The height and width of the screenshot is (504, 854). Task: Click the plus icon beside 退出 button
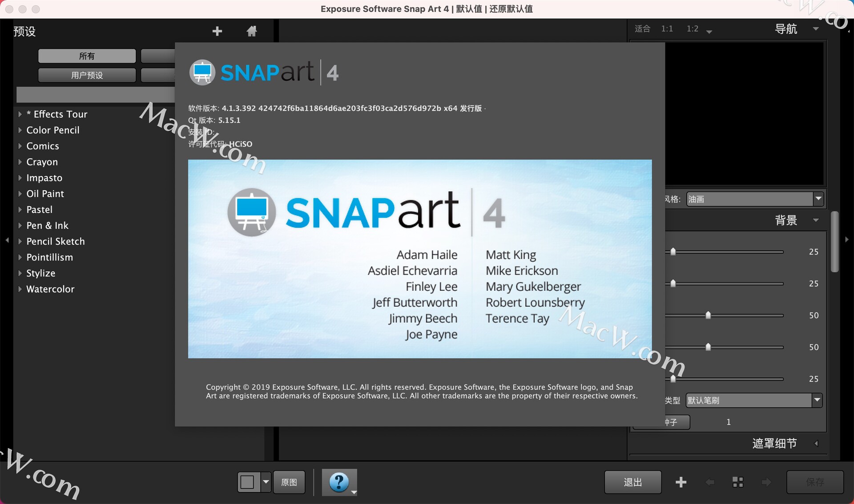click(681, 482)
